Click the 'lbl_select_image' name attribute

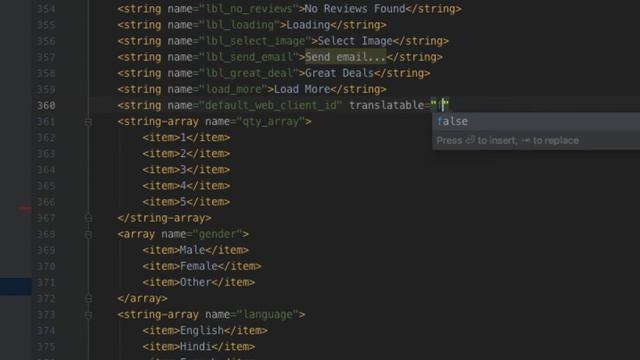[255, 41]
